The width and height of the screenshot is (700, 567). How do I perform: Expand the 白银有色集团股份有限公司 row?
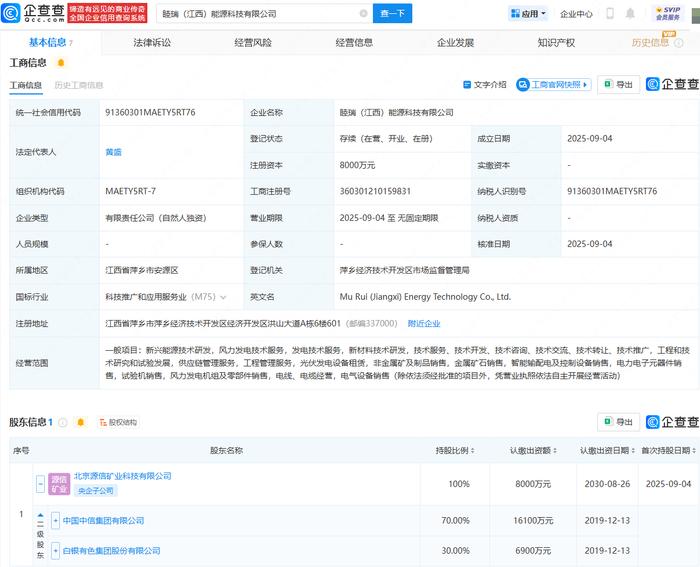point(55,551)
